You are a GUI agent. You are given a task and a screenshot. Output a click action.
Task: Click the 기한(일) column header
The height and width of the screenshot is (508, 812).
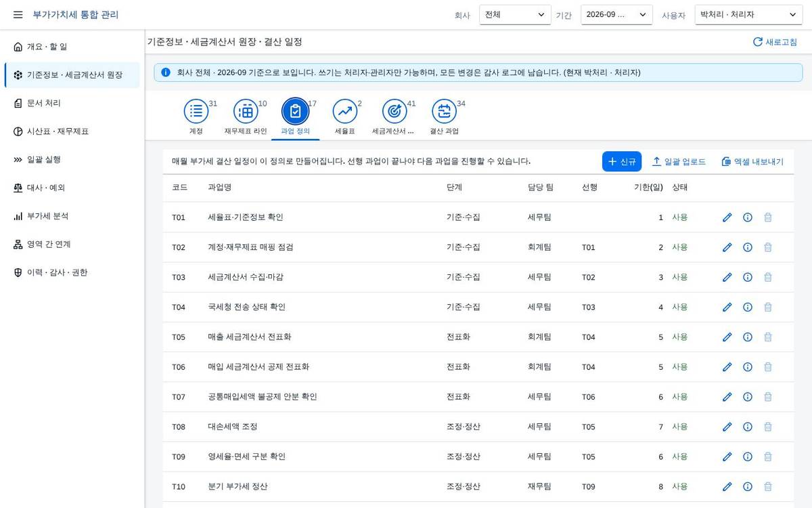[648, 187]
